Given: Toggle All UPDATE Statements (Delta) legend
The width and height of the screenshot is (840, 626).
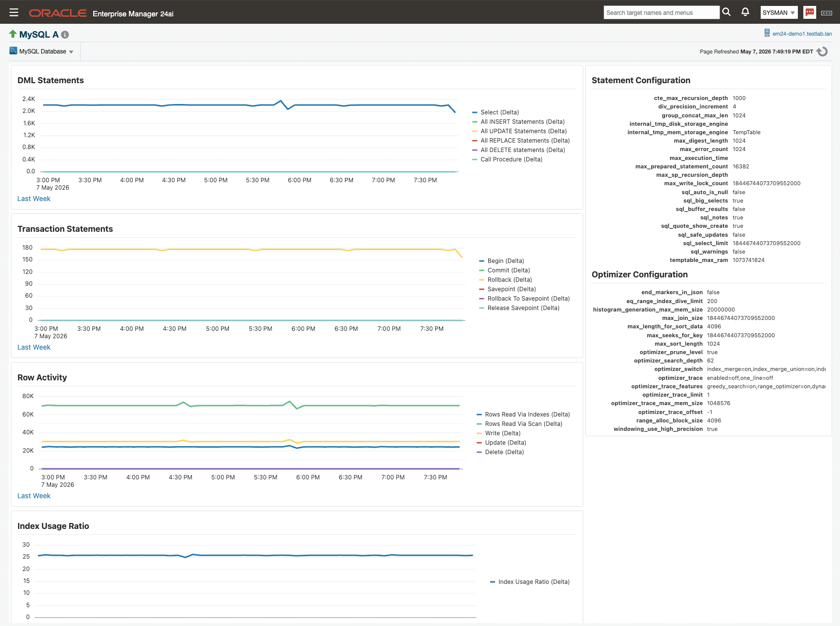Looking at the screenshot, I should coord(519,131).
